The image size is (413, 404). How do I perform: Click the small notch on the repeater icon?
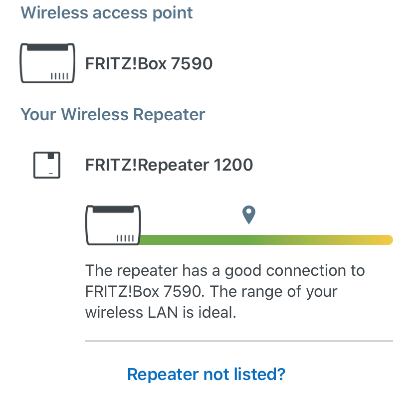coord(51,156)
